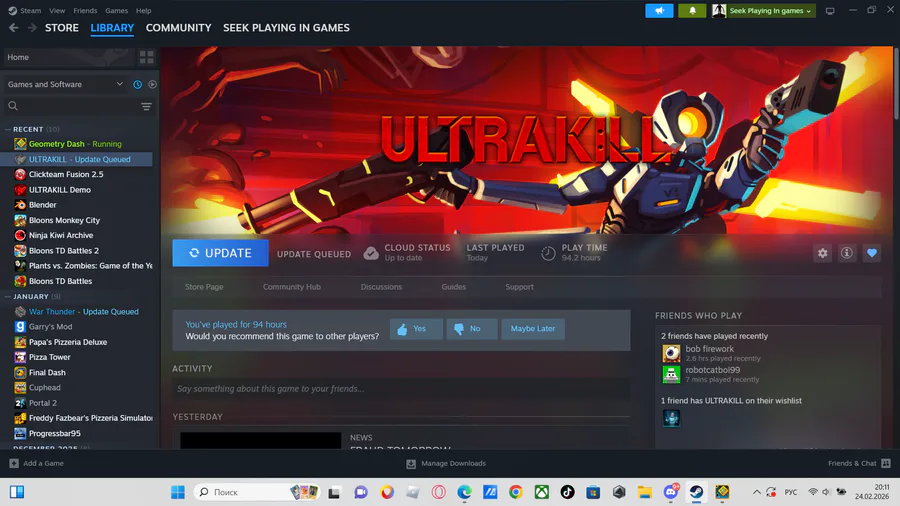Open the Games menu

coord(116,10)
